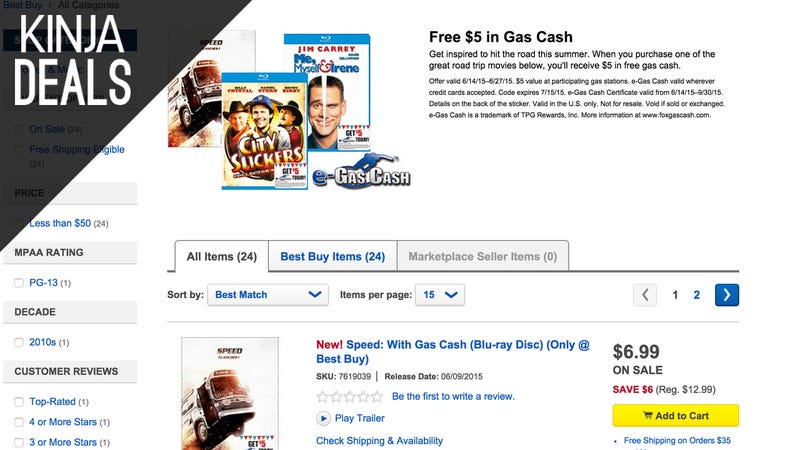Check the PG-13 rating filter

point(19,283)
